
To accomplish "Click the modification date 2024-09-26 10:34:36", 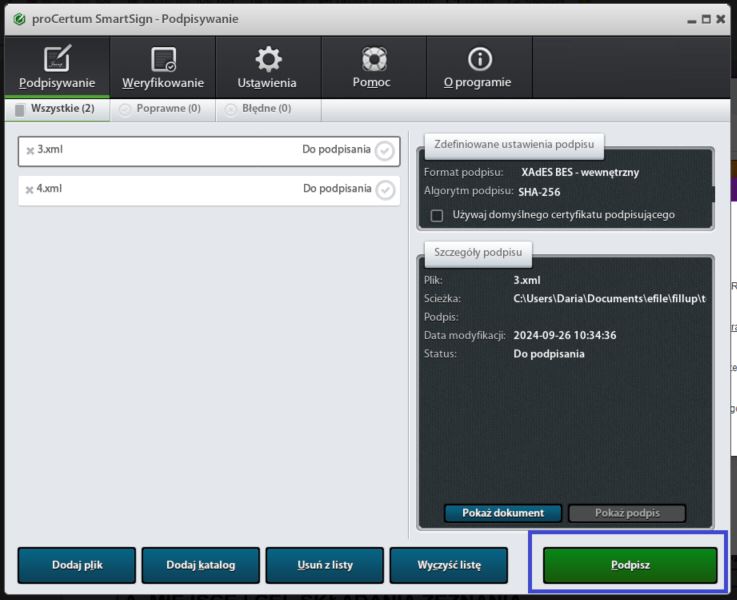I will coord(565,335).
